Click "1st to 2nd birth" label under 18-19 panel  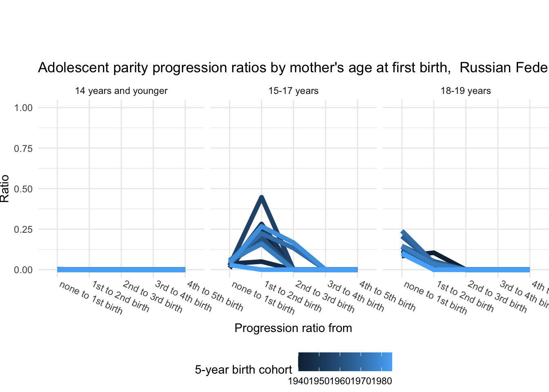coord(465,297)
